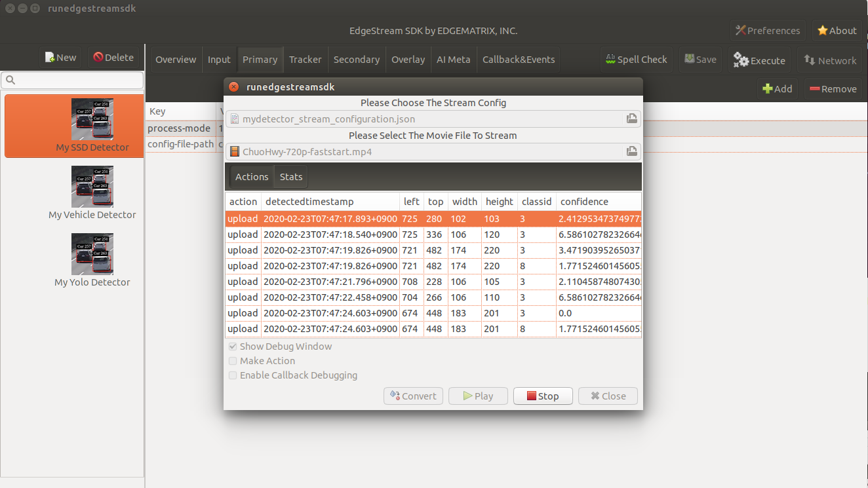Screen dimensions: 868x488
Task: Select My Vehicle Detector thumbnail
Action: coord(92,187)
